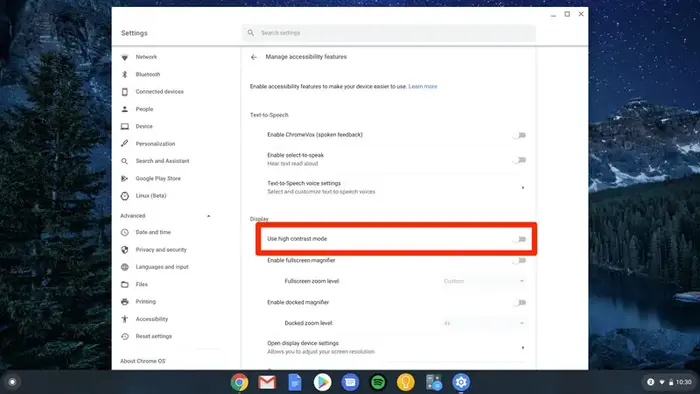Toggle Enable ChromeVox spoken feedback
This screenshot has width=700, height=394.
[x=520, y=135]
